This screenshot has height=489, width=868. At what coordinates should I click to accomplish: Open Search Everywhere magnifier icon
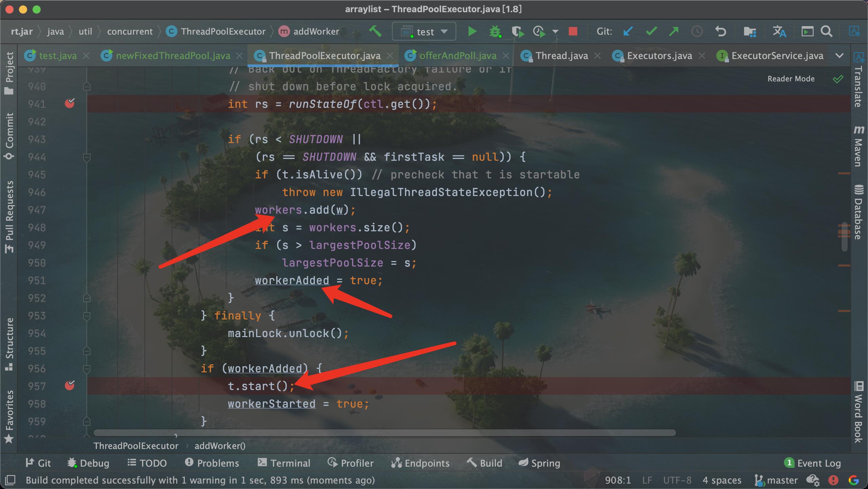point(826,32)
